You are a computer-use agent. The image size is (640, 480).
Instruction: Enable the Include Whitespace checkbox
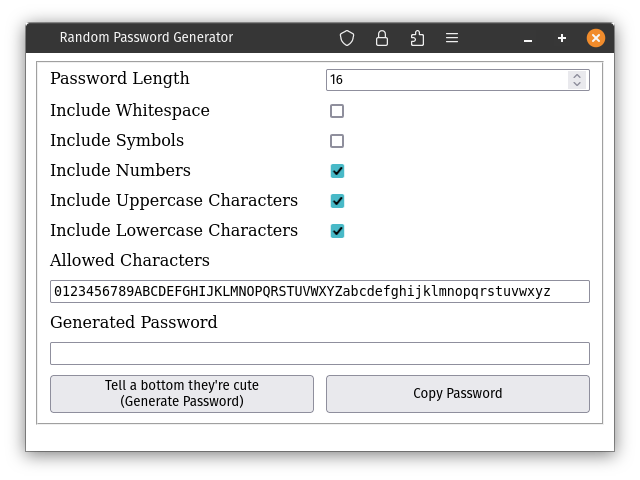[337, 111]
